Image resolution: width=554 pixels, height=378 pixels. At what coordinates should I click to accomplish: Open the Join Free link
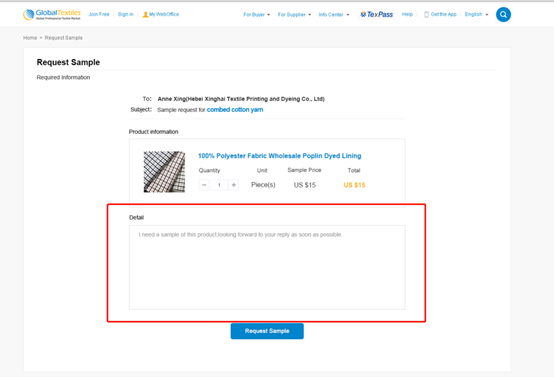coord(99,14)
